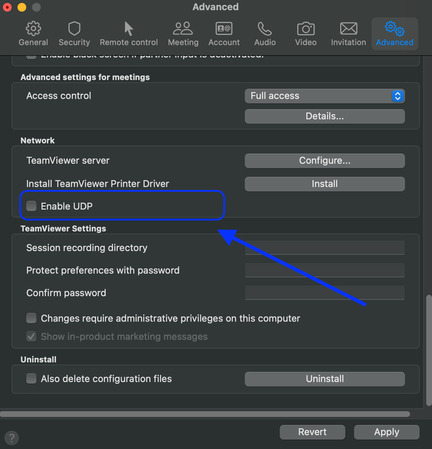The height and width of the screenshot is (449, 432).
Task: Click the Advanced settings for meetings heading
Action: coord(85,77)
